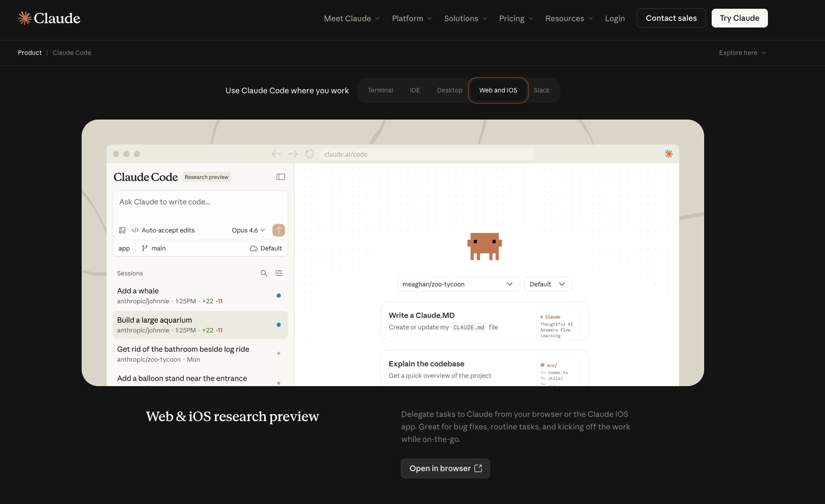Click the pixel Claude mascot
This screenshot has width=825, height=504.
485,246
